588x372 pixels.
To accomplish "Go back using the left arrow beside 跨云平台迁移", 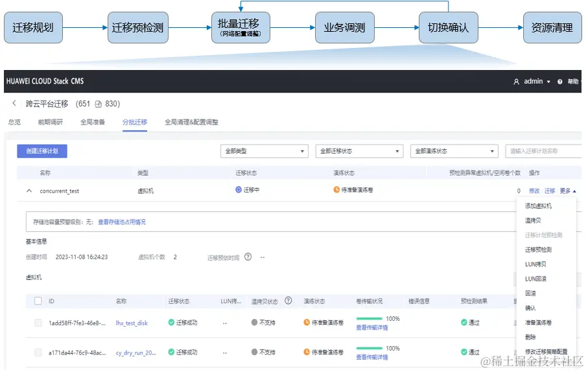I will click(14, 103).
